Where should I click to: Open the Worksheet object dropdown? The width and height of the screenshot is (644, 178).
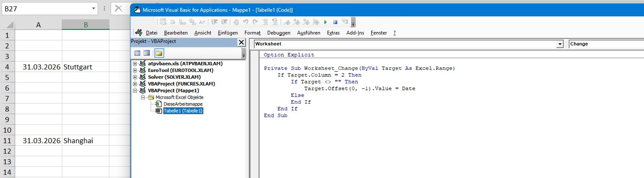[x=560, y=44]
